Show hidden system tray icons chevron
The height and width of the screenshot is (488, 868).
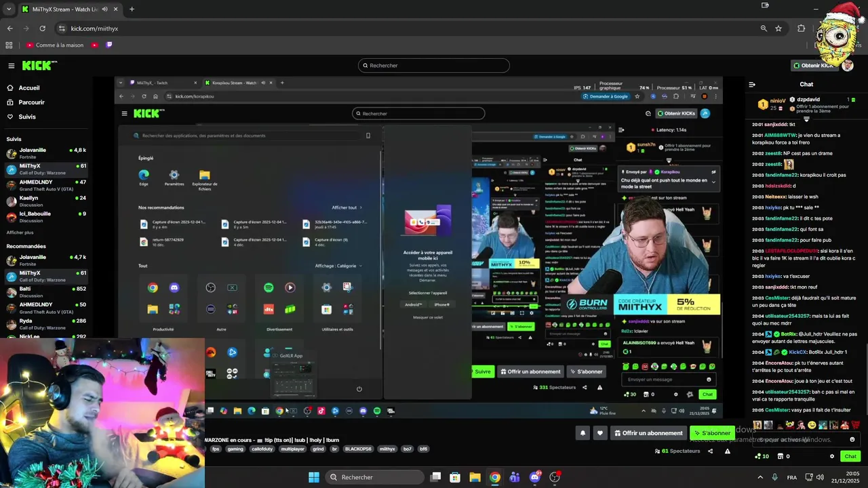pos(759,477)
